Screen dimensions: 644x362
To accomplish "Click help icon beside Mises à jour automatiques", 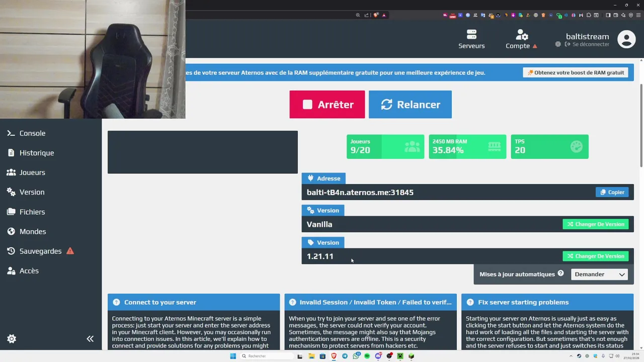I will click(x=560, y=274).
